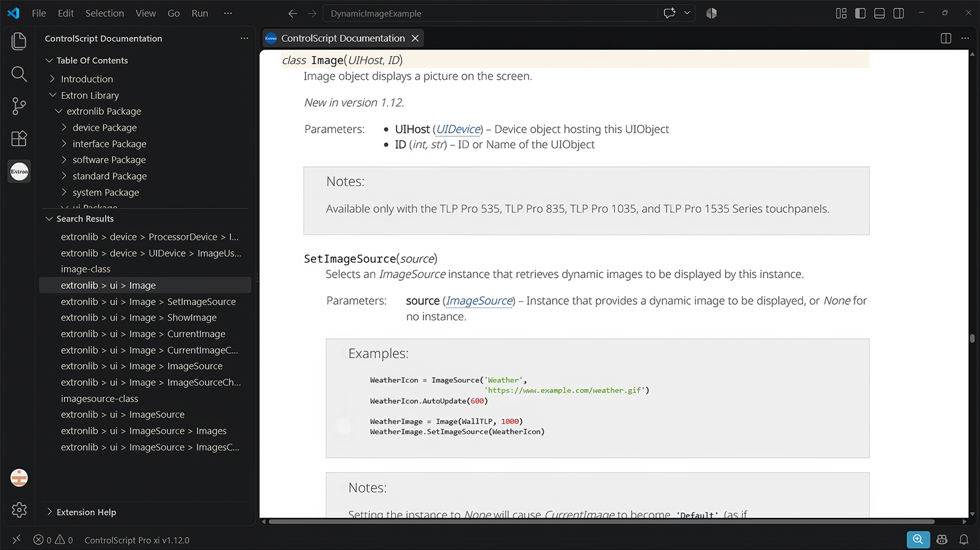Collapse the Extron Library node
980x550 pixels.
53,95
